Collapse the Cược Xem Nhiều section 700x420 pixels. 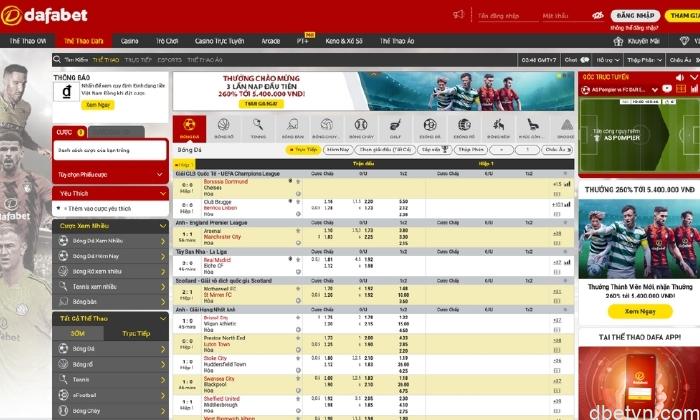163,226
